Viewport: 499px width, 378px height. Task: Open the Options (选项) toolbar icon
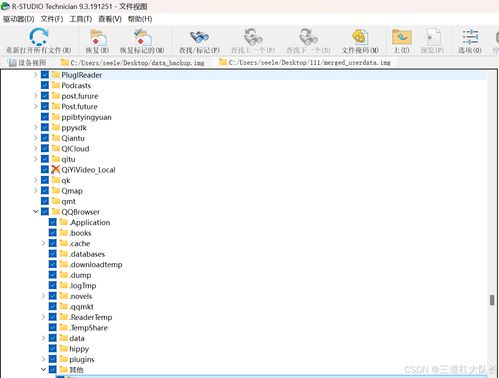[470, 37]
